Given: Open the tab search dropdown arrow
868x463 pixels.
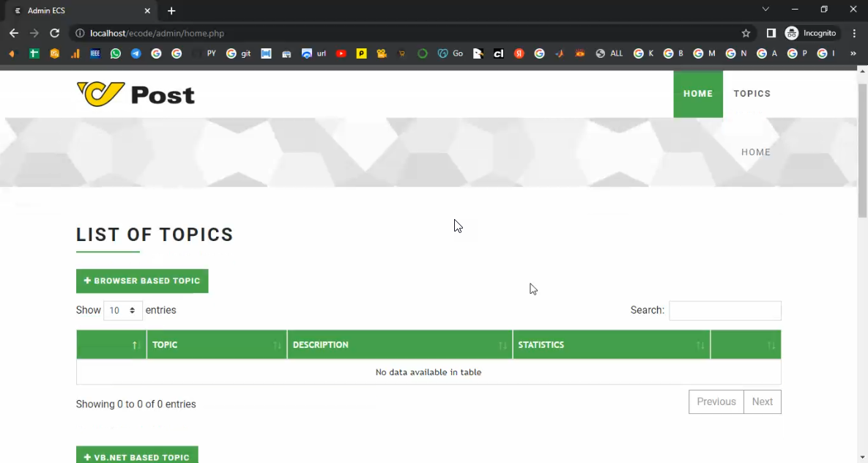Looking at the screenshot, I should (x=765, y=9).
